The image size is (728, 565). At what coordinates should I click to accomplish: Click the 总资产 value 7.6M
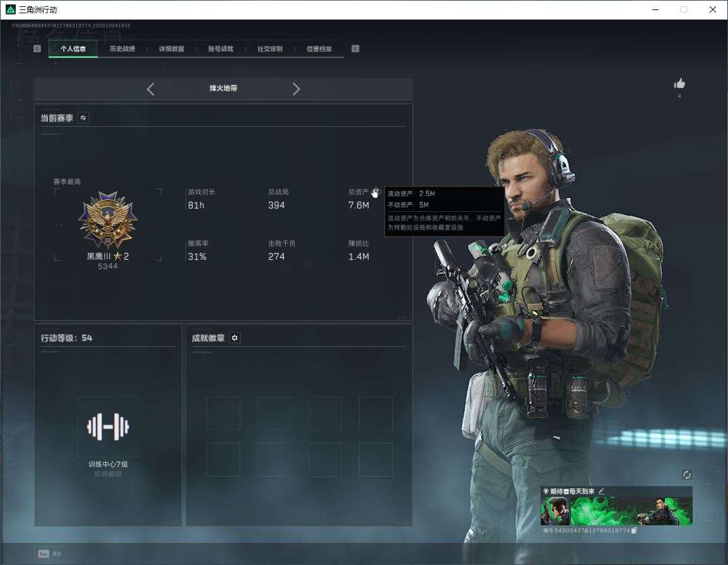coord(358,205)
